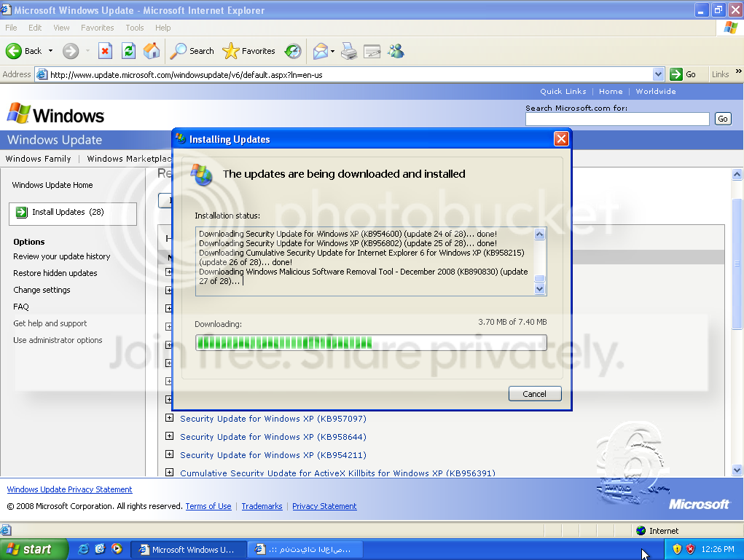The height and width of the screenshot is (560, 744).
Task: Click Go button beside Microsoft search
Action: pyautogui.click(x=723, y=119)
